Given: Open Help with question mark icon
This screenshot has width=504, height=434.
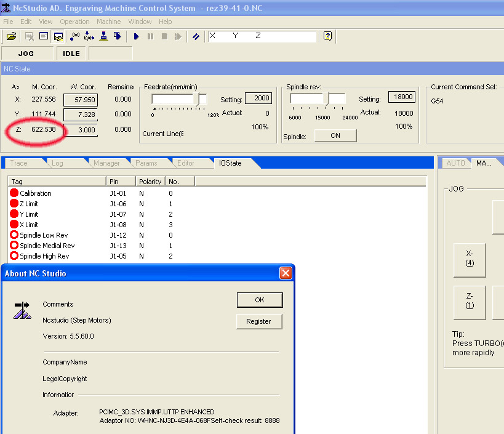Looking at the screenshot, I should [x=327, y=36].
